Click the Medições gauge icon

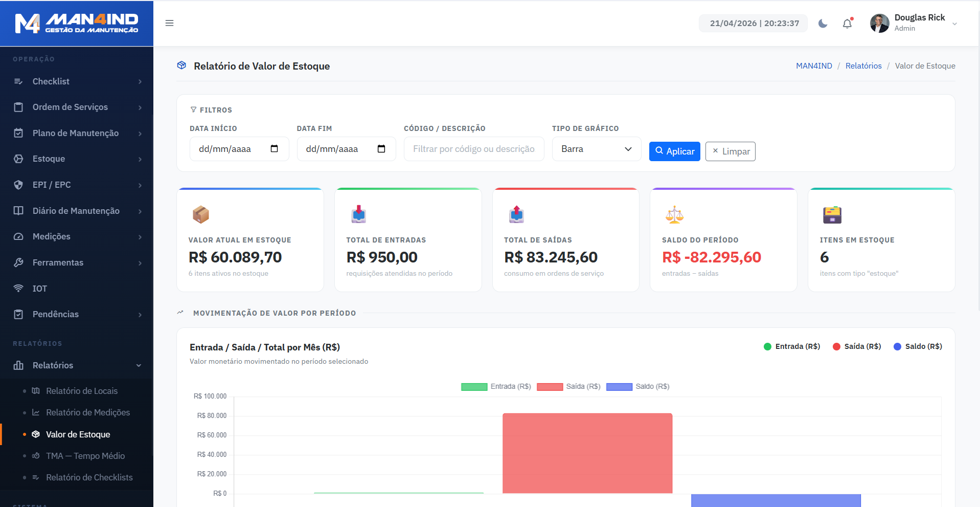tap(18, 236)
